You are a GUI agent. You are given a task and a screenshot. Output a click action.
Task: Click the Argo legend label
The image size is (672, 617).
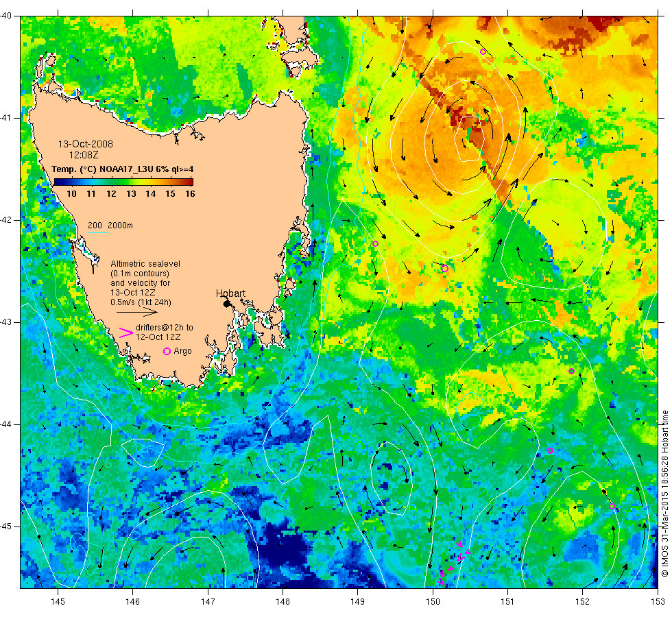pos(182,351)
